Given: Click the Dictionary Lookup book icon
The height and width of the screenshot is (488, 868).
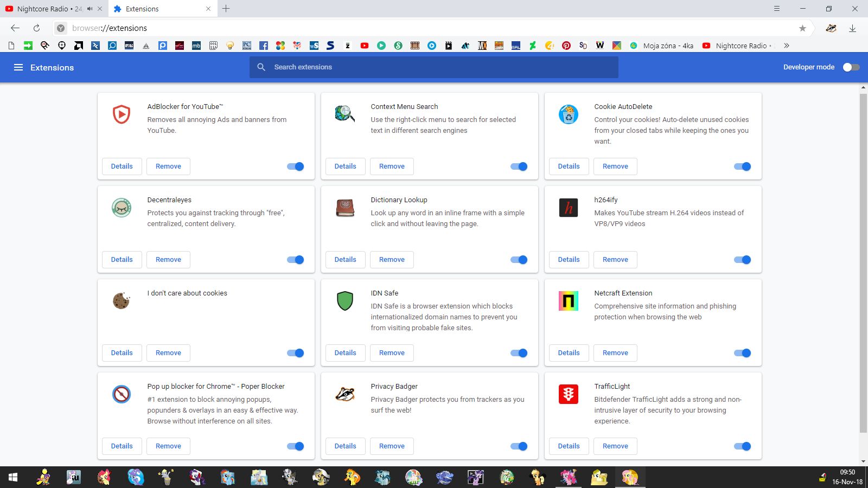Looking at the screenshot, I should 345,208.
